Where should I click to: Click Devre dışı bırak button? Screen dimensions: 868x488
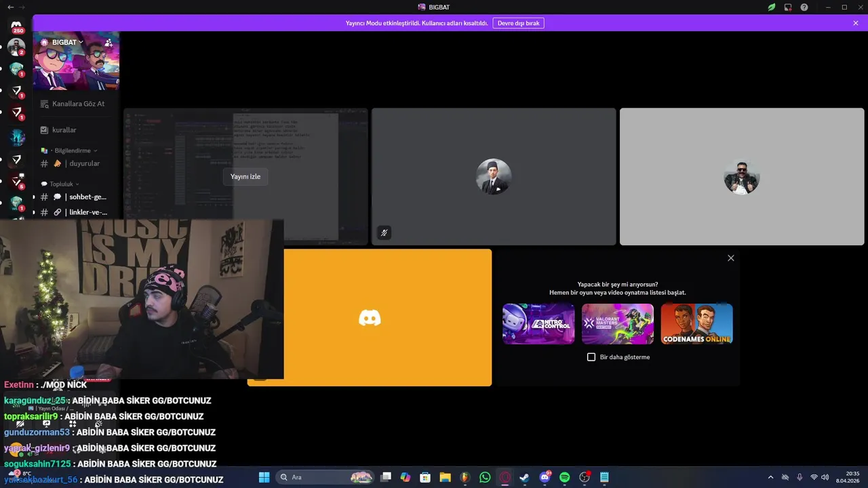(x=518, y=23)
